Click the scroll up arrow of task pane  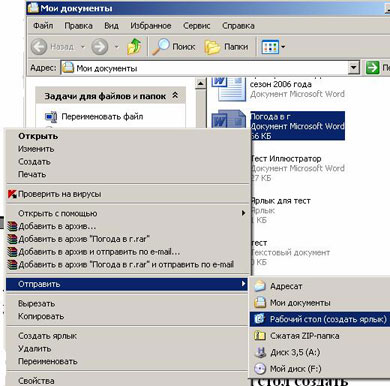pyautogui.click(x=200, y=83)
